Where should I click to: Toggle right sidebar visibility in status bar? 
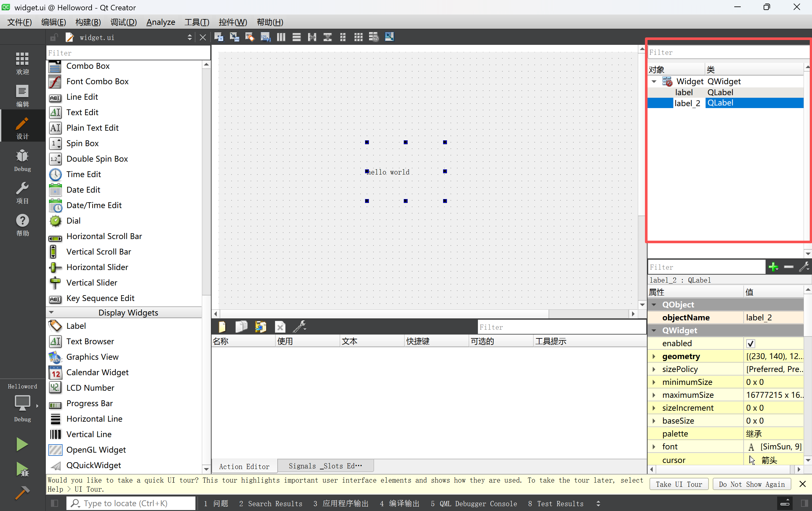click(804, 503)
